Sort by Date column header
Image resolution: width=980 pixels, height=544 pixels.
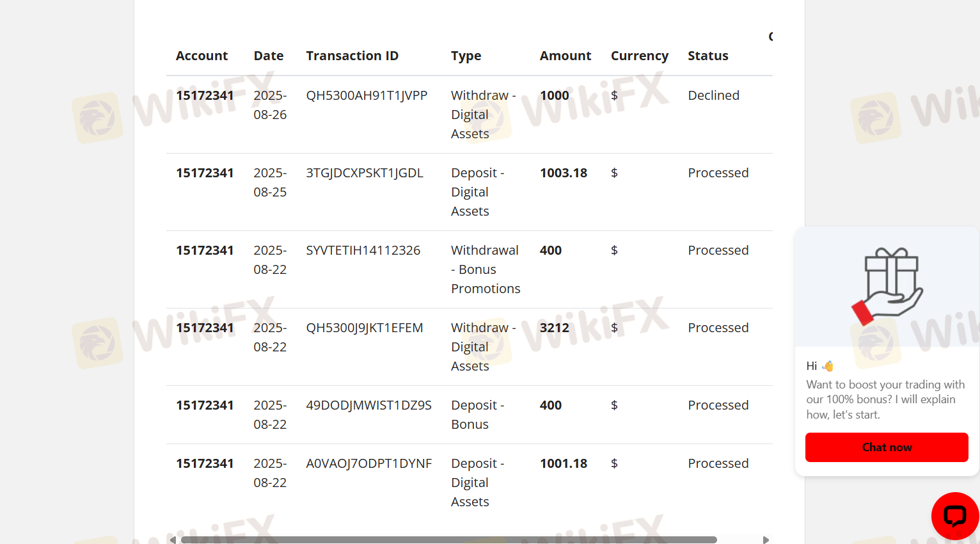pos(269,56)
